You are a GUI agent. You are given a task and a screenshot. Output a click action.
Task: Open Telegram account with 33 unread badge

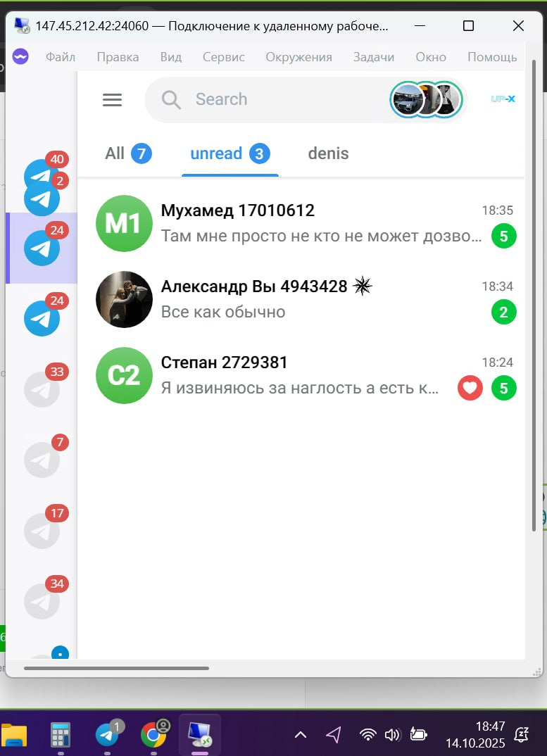pyautogui.click(x=42, y=389)
